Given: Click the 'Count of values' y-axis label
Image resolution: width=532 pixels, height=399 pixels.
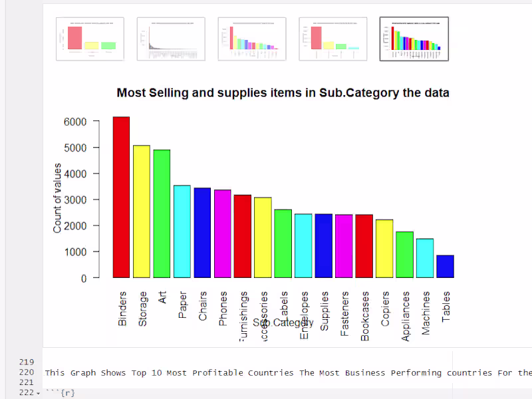Looking at the screenshot, I should pos(57,198).
